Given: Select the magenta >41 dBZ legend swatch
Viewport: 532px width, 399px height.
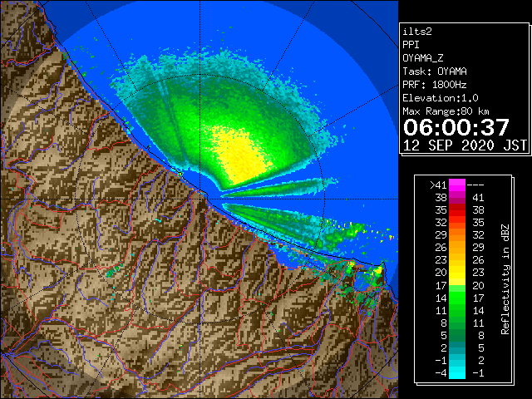Looking at the screenshot, I should (x=457, y=185).
